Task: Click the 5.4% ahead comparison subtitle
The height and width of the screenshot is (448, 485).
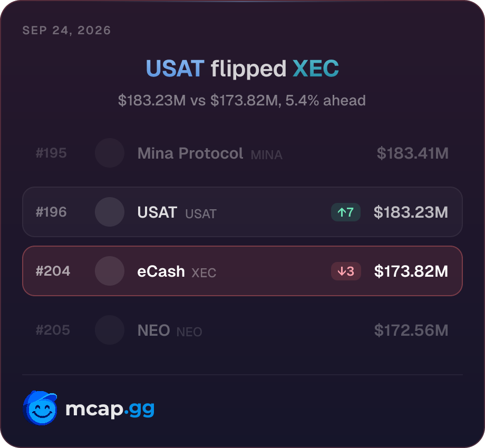Action: (242, 101)
